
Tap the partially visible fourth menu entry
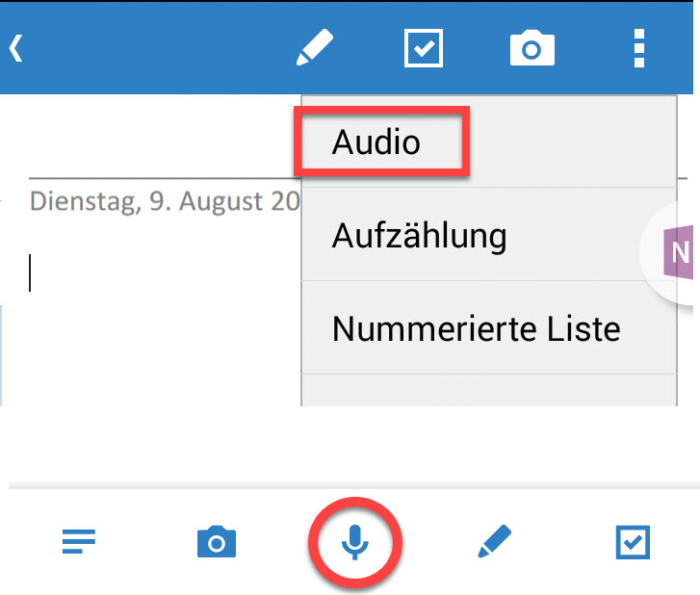pos(489,391)
